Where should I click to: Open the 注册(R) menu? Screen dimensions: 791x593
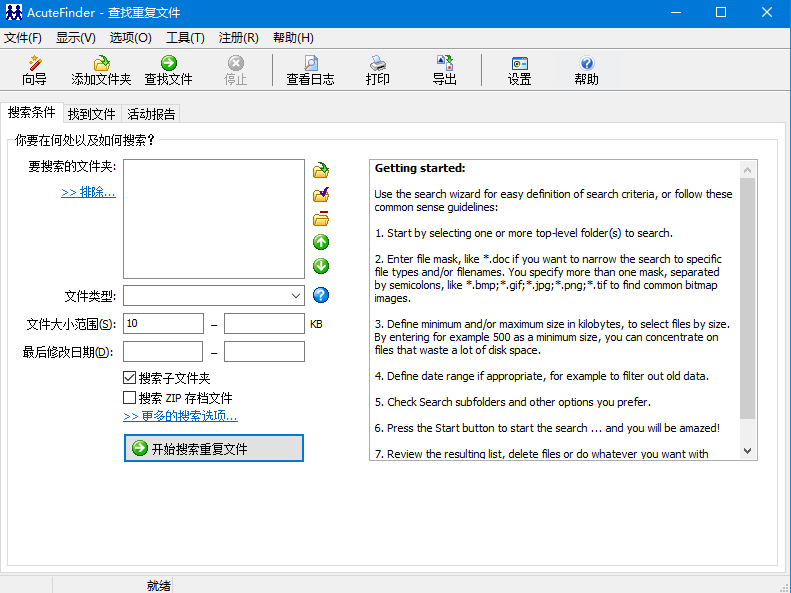click(239, 38)
